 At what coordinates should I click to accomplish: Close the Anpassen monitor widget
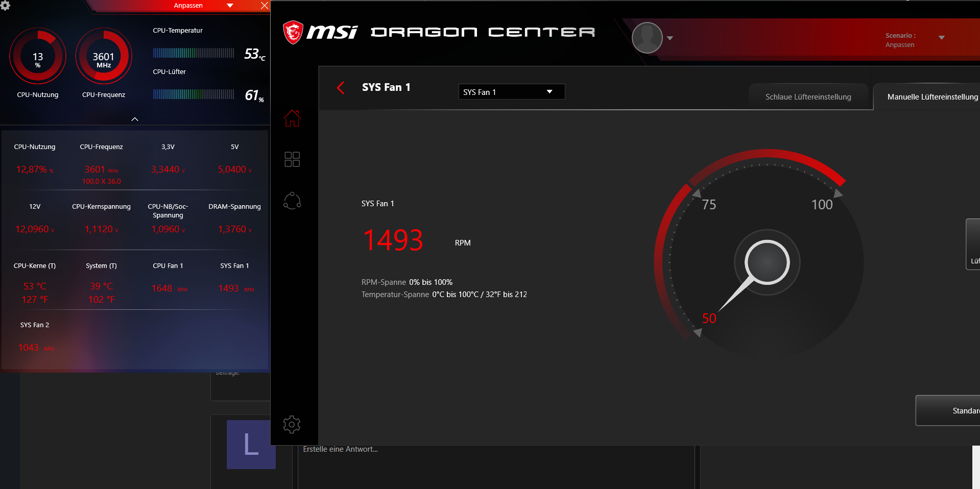[x=264, y=6]
